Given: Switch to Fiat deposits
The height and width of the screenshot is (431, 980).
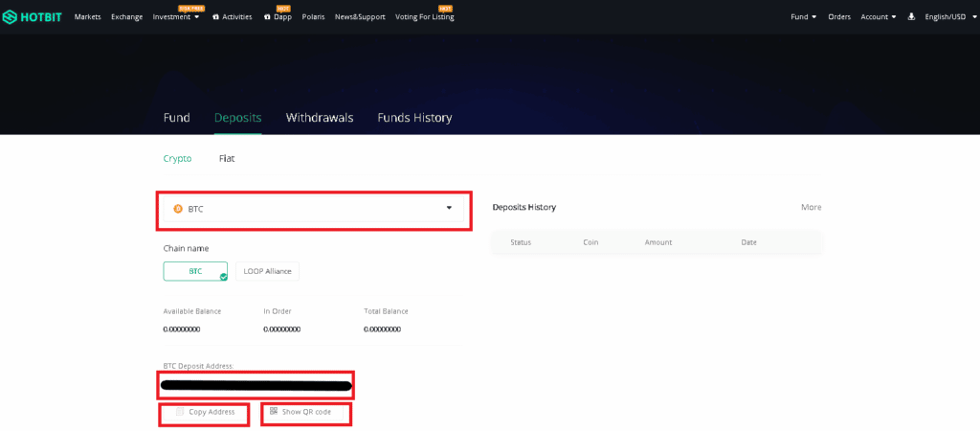Looking at the screenshot, I should click(x=227, y=159).
